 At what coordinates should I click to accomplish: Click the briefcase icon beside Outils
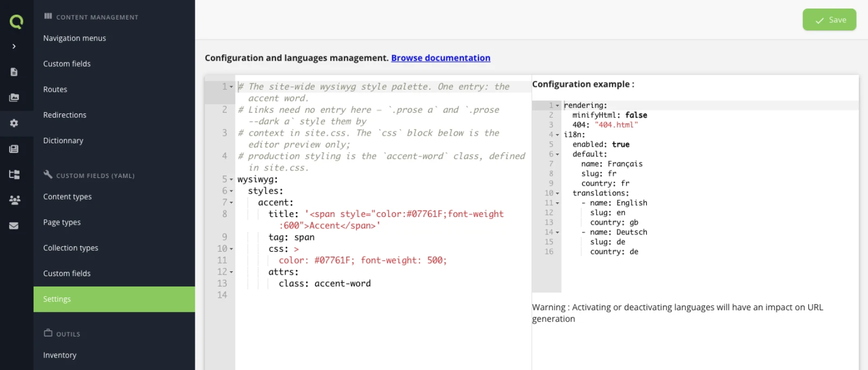coord(48,333)
